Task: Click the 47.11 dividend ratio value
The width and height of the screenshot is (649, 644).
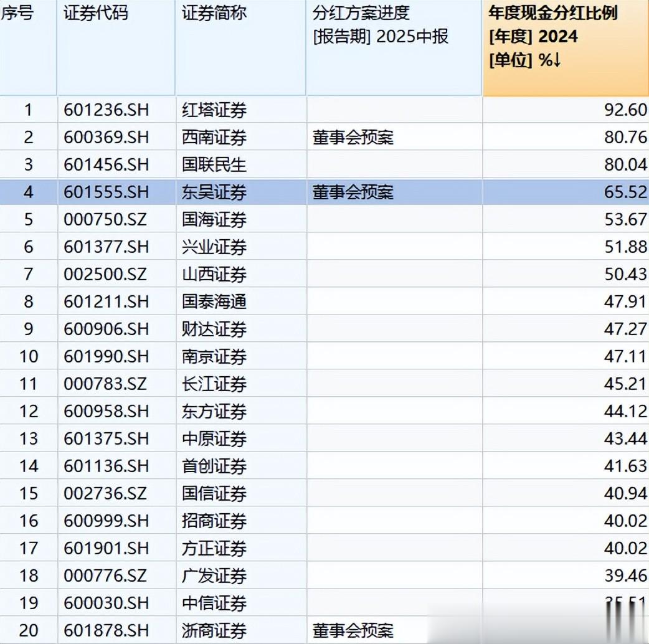Action: pos(625,356)
